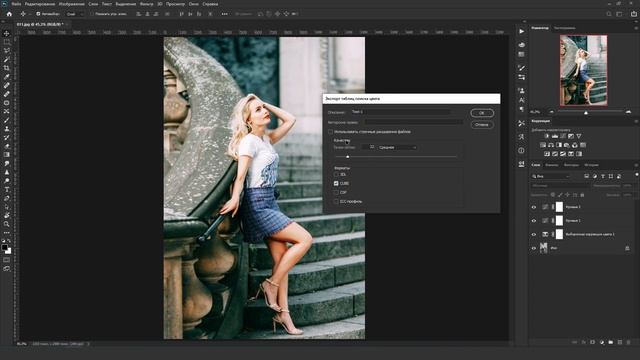The width and height of the screenshot is (640, 360).
Task: Enable lowercase file extensions checkbox
Action: (331, 132)
